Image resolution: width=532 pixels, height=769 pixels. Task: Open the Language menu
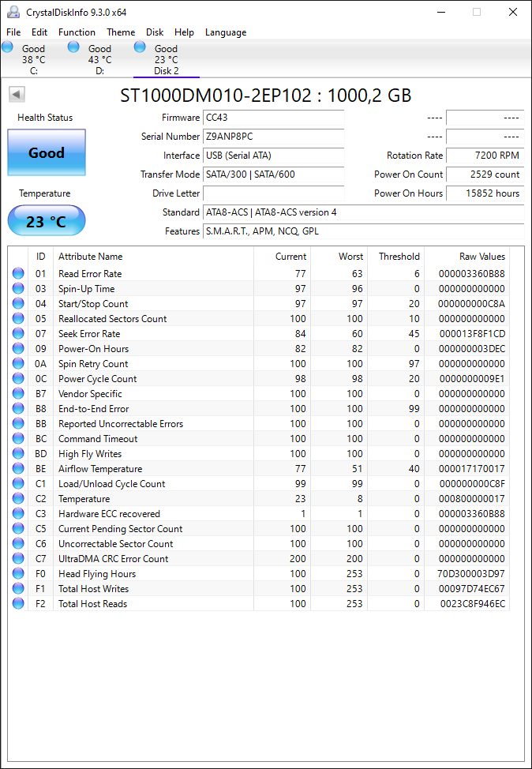coord(226,32)
